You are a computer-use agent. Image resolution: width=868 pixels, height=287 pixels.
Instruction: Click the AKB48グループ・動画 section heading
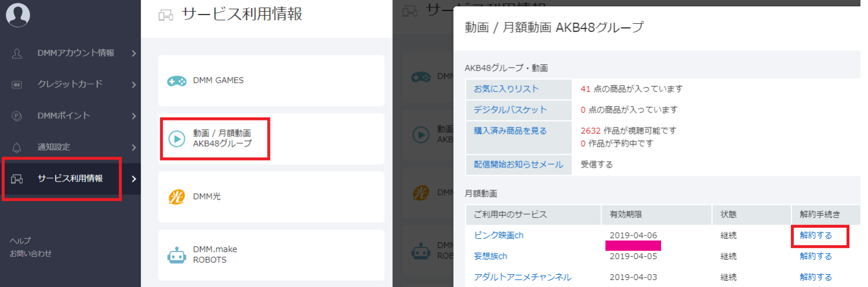(x=506, y=68)
